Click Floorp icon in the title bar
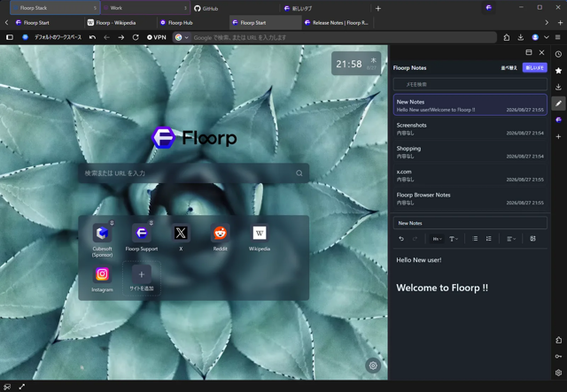Viewport: 567px width, 392px height. pyautogui.click(x=489, y=8)
